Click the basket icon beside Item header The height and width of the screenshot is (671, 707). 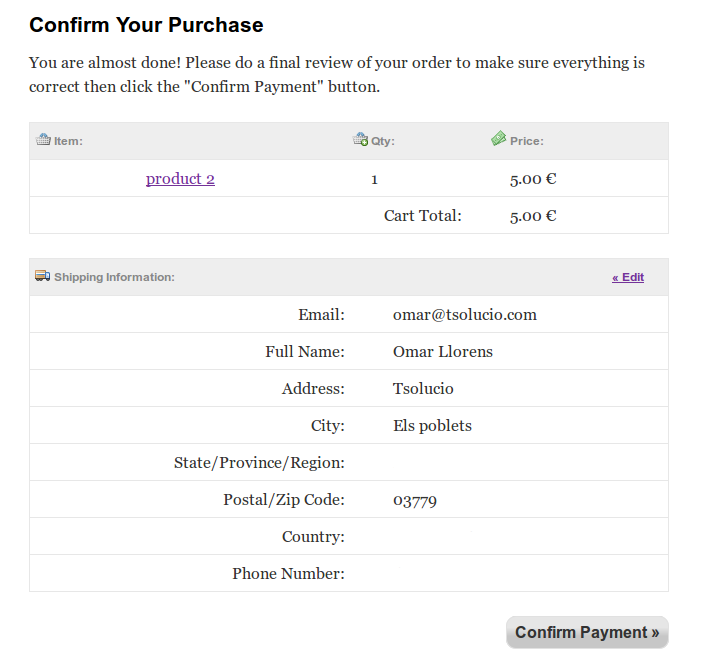click(43, 140)
